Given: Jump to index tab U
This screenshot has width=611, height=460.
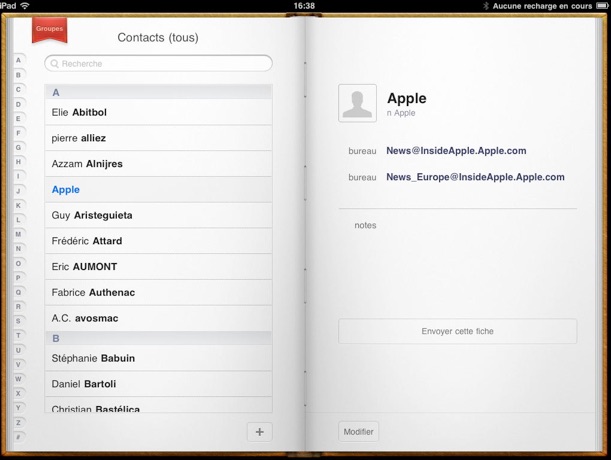Looking at the screenshot, I should coord(18,350).
